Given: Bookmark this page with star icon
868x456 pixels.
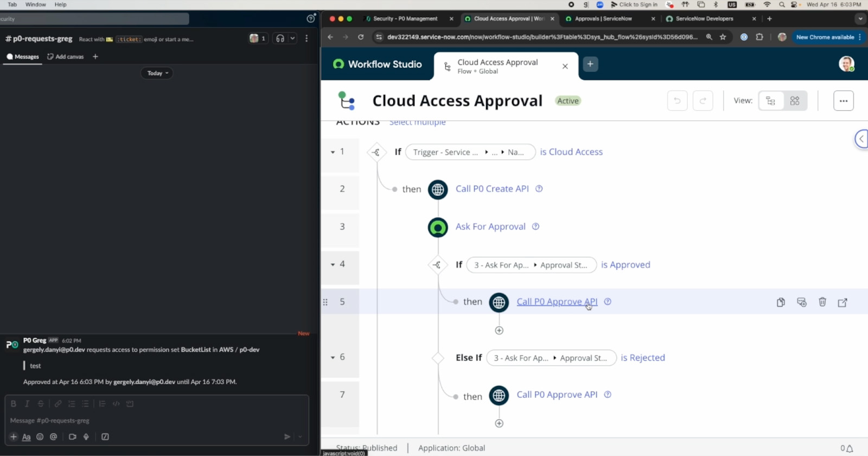Looking at the screenshot, I should coord(723,37).
